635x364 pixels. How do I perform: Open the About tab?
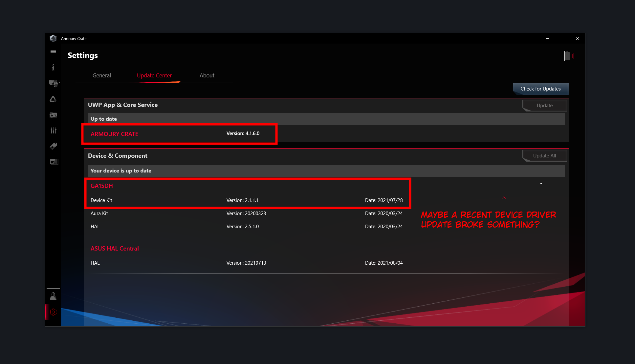tap(207, 75)
